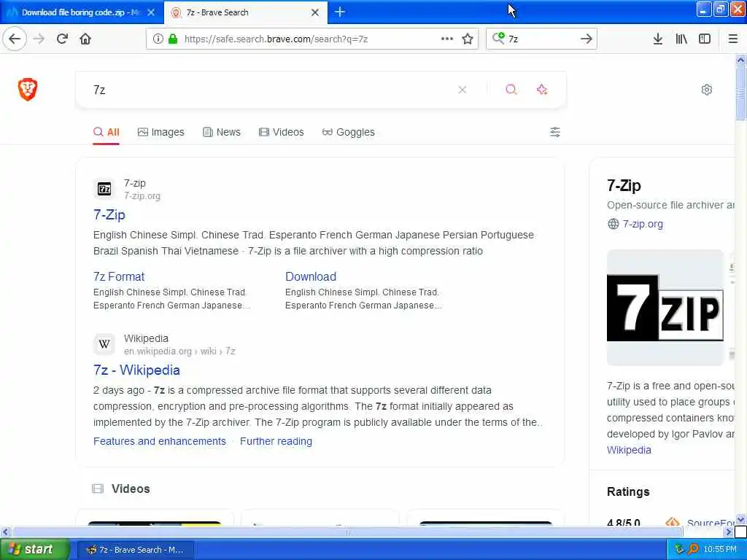Click the 7-Zip logo image
Image resolution: width=747 pixels, height=560 pixels.
point(665,308)
